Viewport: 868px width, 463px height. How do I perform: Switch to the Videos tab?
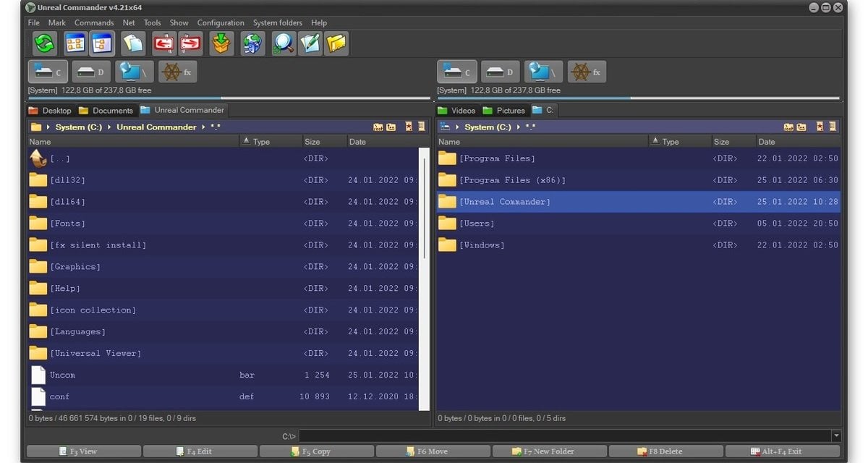(x=456, y=111)
